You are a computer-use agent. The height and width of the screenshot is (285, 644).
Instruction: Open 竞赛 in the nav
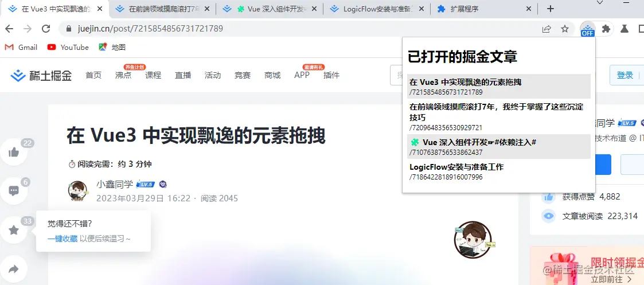pyautogui.click(x=243, y=75)
